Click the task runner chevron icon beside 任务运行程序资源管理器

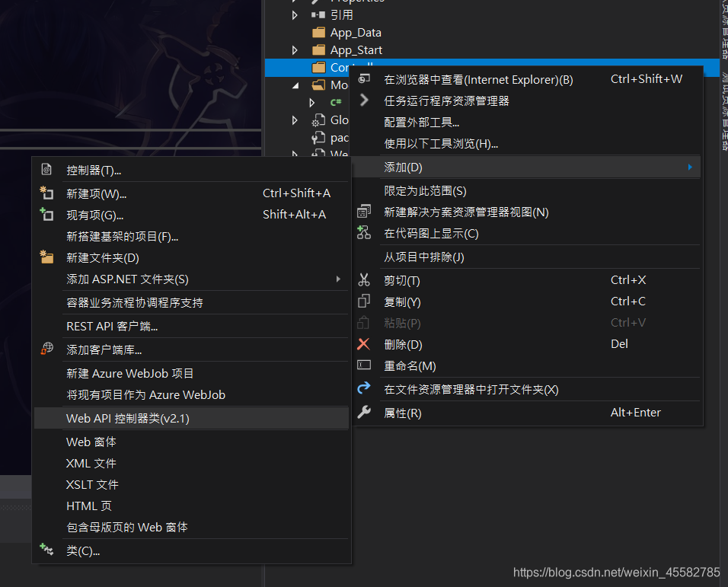tap(365, 100)
